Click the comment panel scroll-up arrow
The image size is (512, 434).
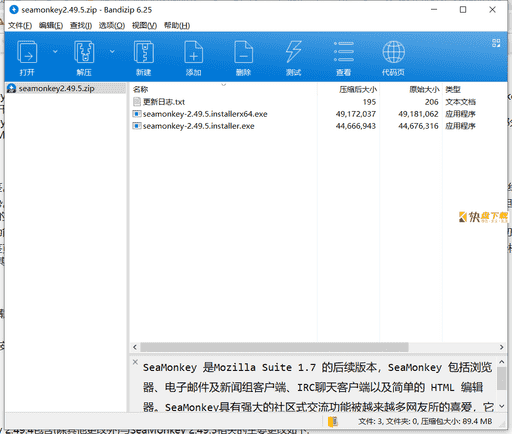tap(502, 362)
